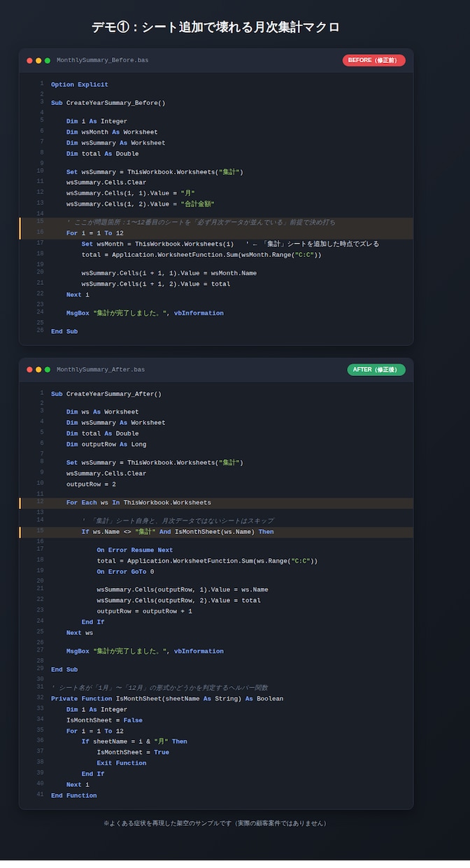Click comment 「集計」シート自身と in After window
The image size is (470, 868).
pos(178,521)
